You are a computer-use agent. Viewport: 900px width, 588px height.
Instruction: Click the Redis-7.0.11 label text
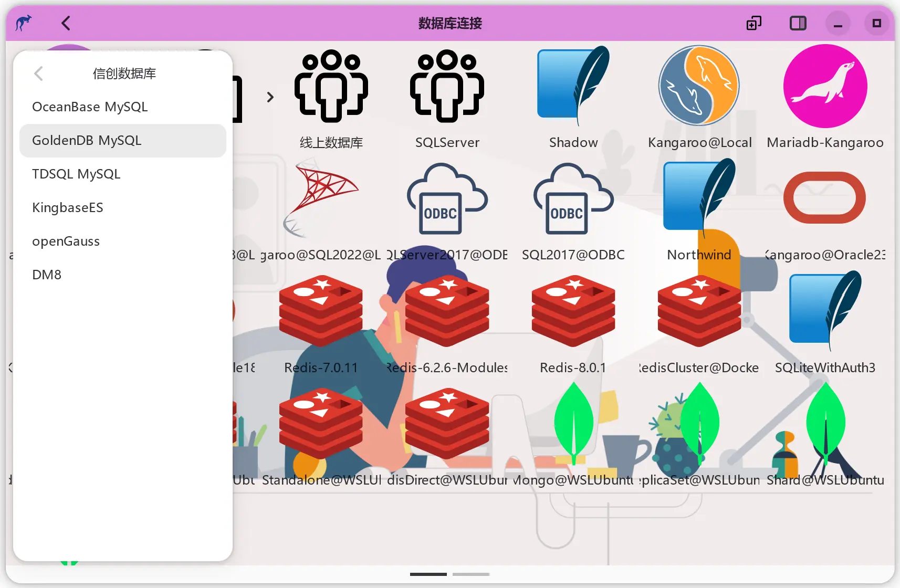(x=321, y=368)
